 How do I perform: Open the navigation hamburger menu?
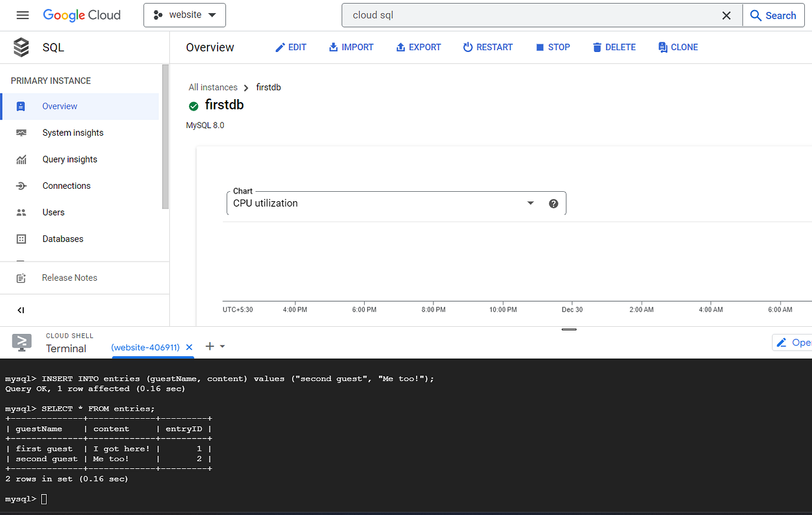22,15
